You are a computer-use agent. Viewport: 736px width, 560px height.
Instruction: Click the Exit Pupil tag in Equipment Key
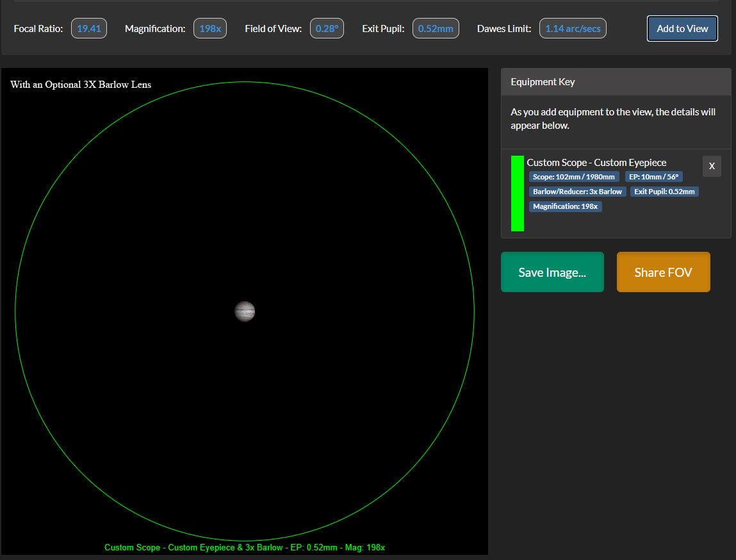(664, 191)
